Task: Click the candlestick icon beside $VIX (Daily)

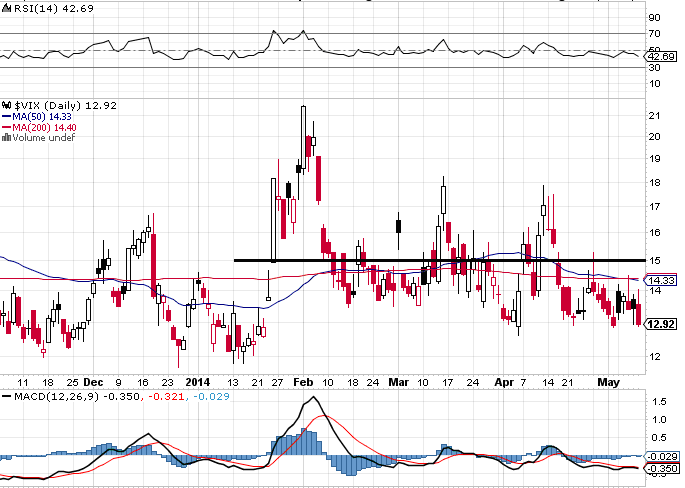Action: [x=7, y=105]
